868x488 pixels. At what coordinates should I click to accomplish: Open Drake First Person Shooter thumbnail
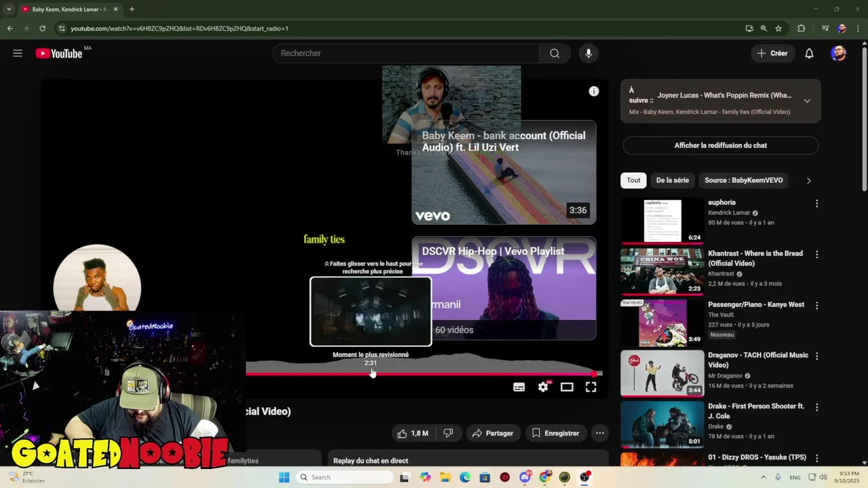663,424
